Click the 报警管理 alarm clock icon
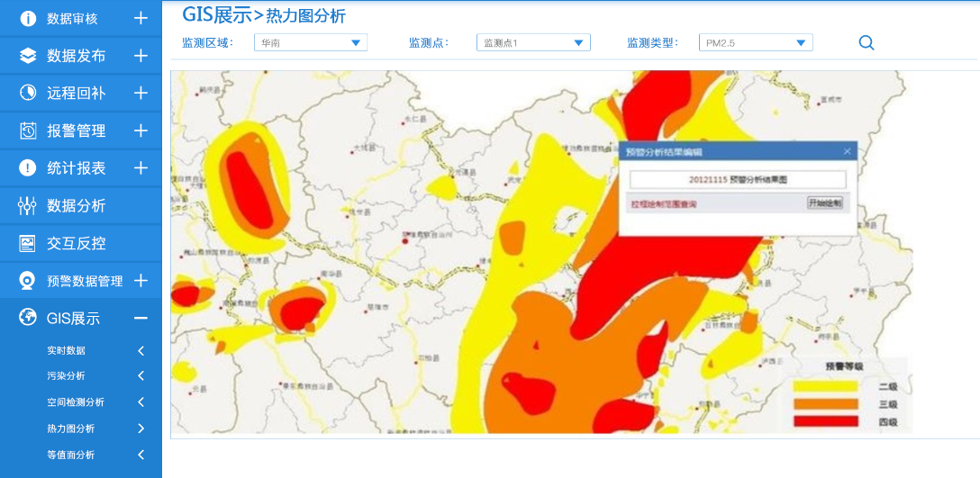The width and height of the screenshot is (980, 478). pos(28,131)
